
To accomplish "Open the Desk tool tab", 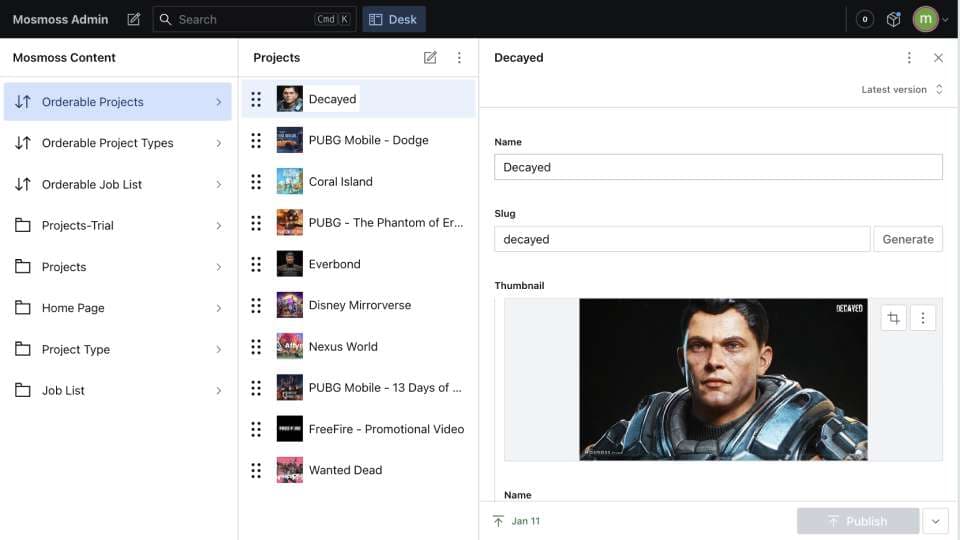I will [394, 20].
